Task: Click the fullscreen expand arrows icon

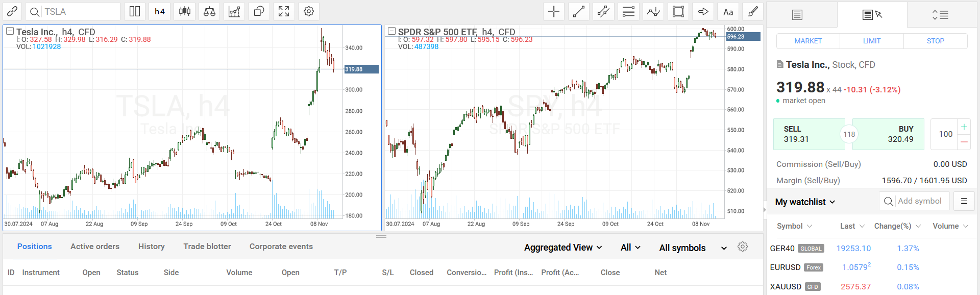Action: pyautogui.click(x=284, y=11)
